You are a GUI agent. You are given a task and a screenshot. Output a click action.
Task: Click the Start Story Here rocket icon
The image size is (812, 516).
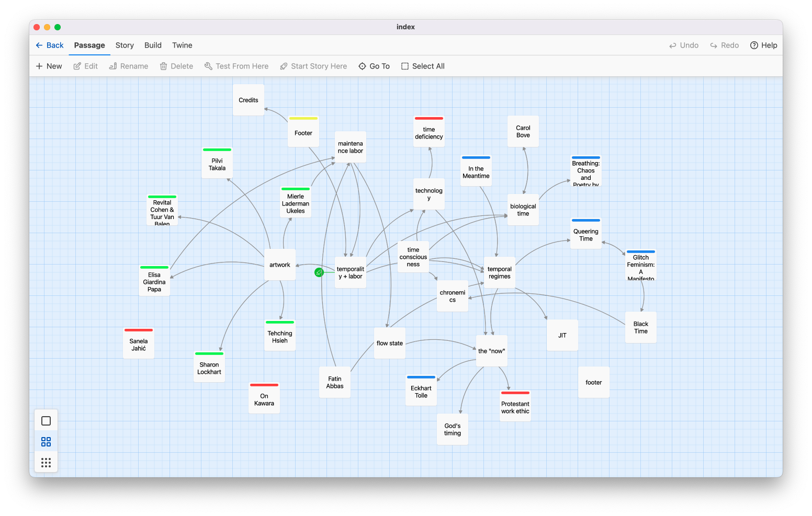pyautogui.click(x=284, y=66)
